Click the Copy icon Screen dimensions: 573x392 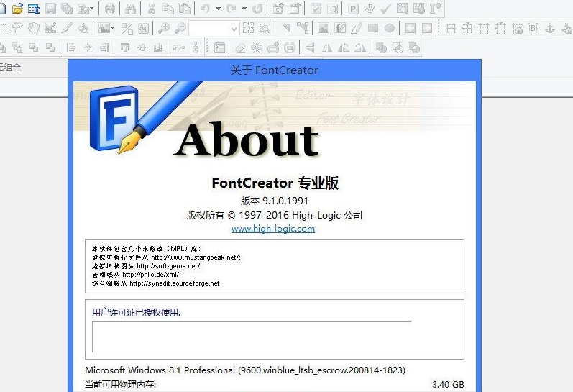point(168,9)
